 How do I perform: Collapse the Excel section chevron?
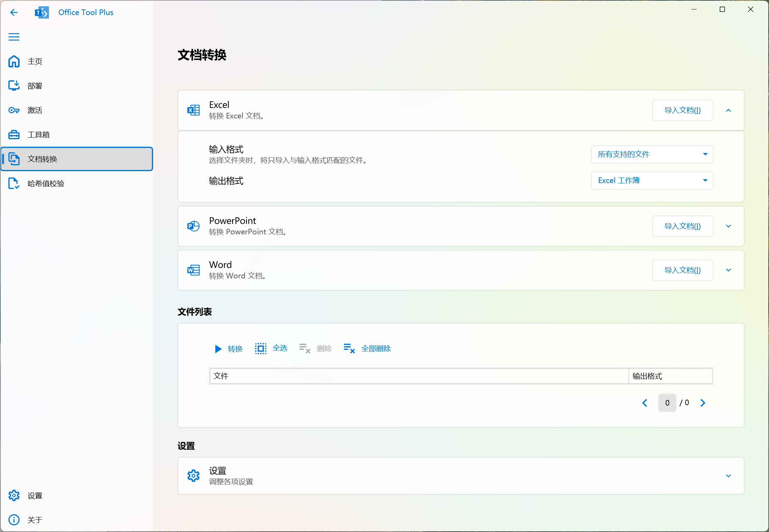pos(728,110)
